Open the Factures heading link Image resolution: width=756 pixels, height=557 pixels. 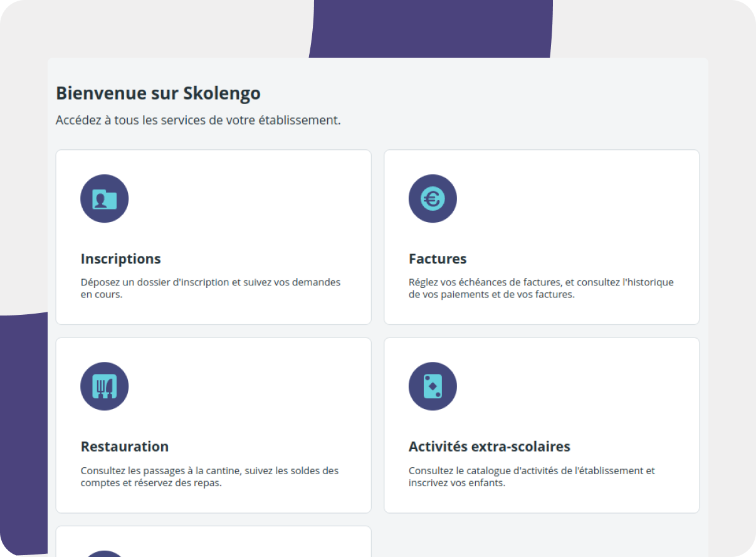[438, 259]
